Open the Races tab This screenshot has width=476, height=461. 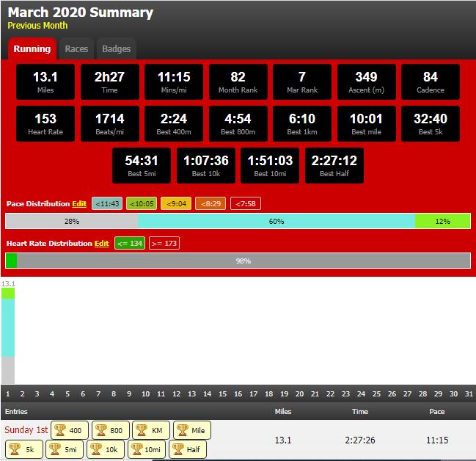[76, 49]
